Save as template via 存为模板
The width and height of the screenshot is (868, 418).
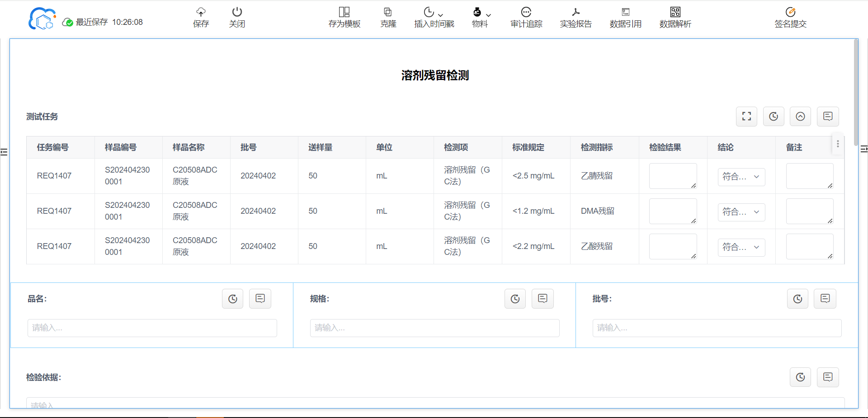(344, 18)
